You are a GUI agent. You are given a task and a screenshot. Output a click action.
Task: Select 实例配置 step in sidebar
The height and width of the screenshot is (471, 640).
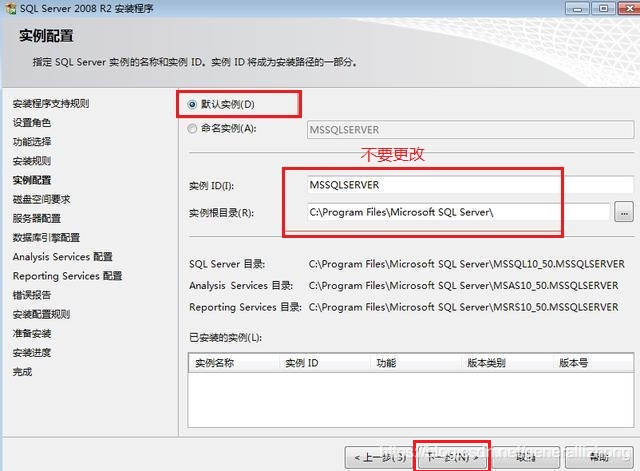(x=32, y=180)
